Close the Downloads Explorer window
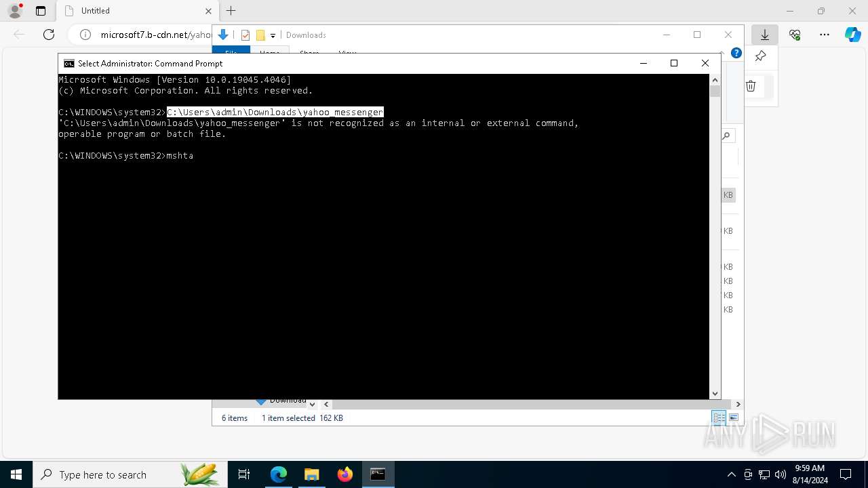868x488 pixels. [x=728, y=35]
